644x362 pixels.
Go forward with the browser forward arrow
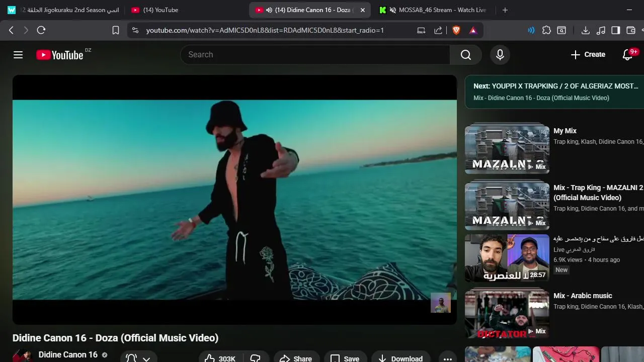pyautogui.click(x=26, y=30)
